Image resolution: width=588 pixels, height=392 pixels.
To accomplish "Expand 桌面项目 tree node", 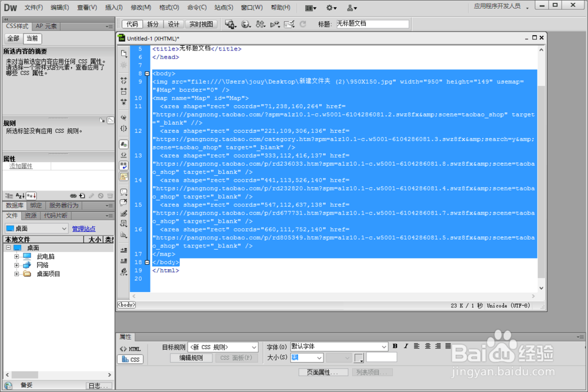I will pos(16,274).
